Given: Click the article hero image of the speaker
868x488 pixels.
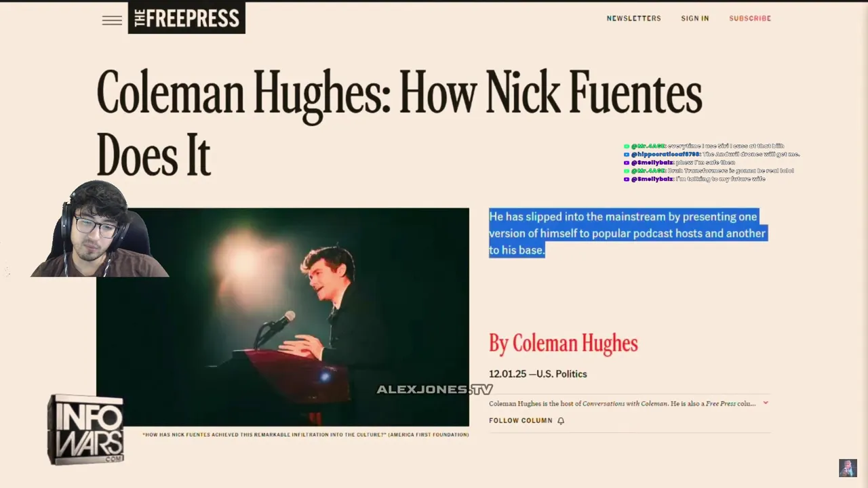Looking at the screenshot, I should (x=282, y=317).
